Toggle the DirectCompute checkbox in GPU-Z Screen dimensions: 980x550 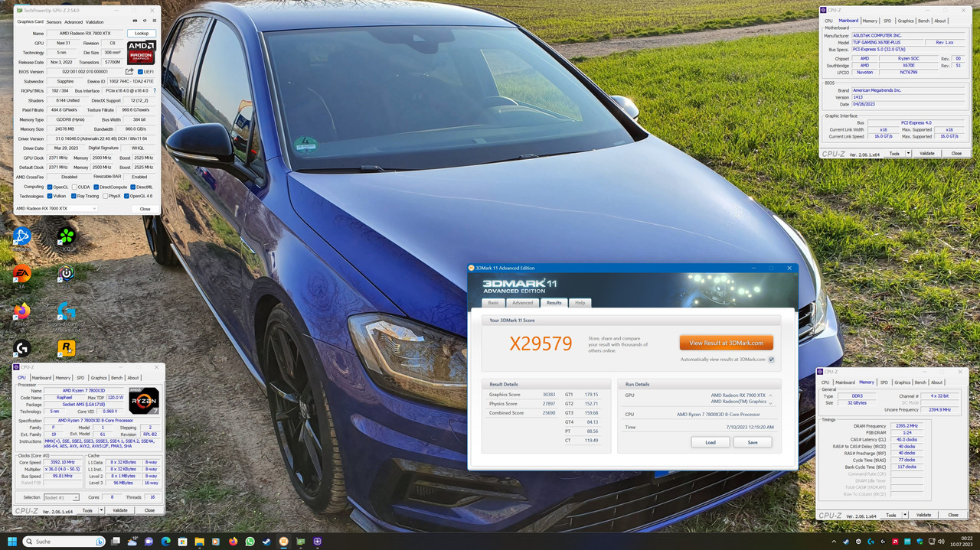96,187
